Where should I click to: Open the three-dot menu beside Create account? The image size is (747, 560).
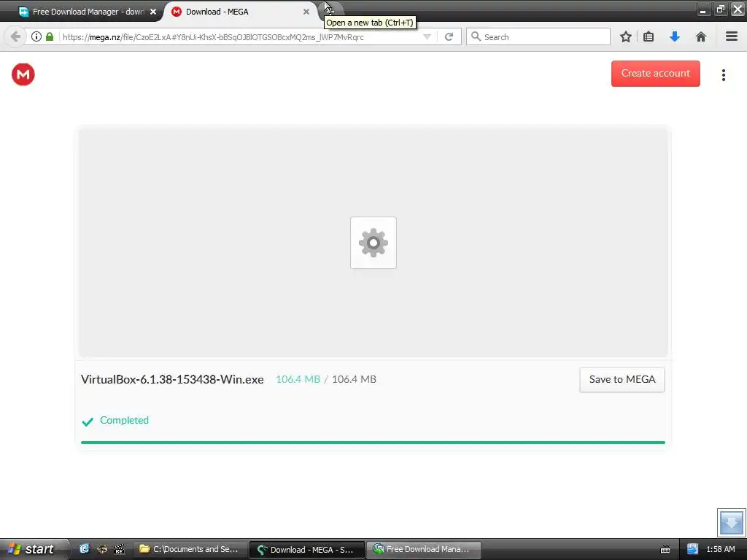[x=723, y=75]
